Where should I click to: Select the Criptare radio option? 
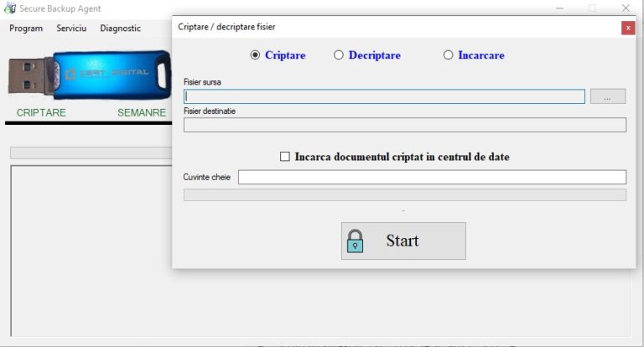tap(256, 55)
